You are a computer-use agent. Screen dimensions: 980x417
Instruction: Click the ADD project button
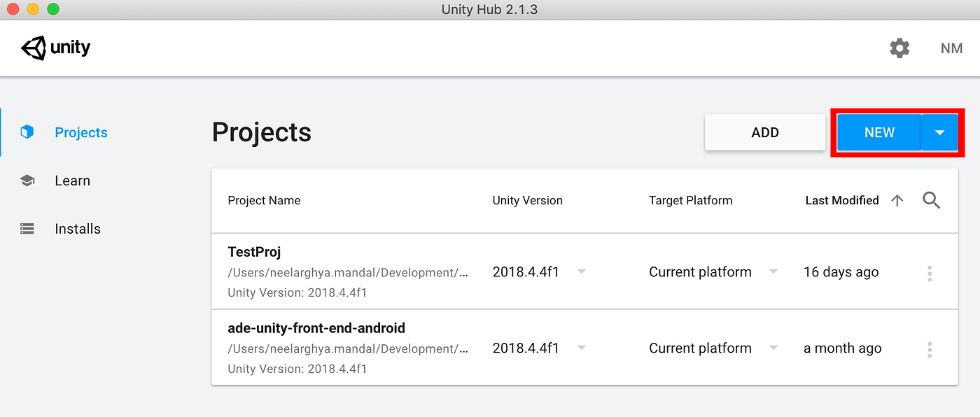(765, 132)
